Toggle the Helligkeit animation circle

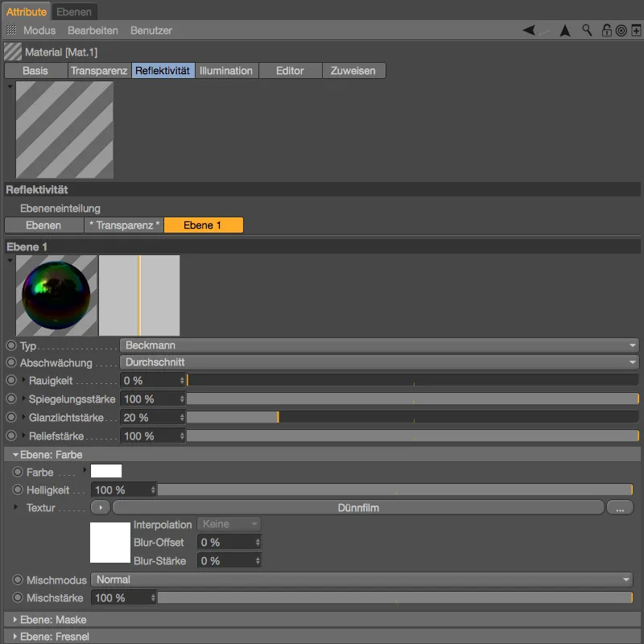coord(17,489)
